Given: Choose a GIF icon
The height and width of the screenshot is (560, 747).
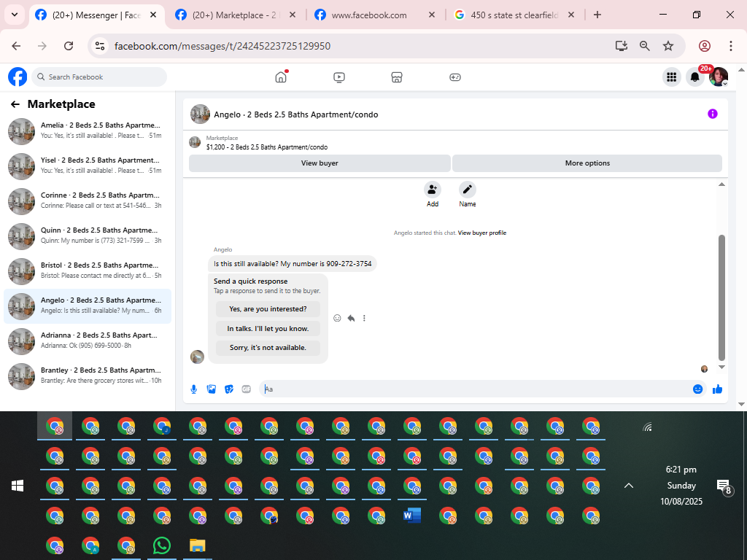Looking at the screenshot, I should click(247, 389).
